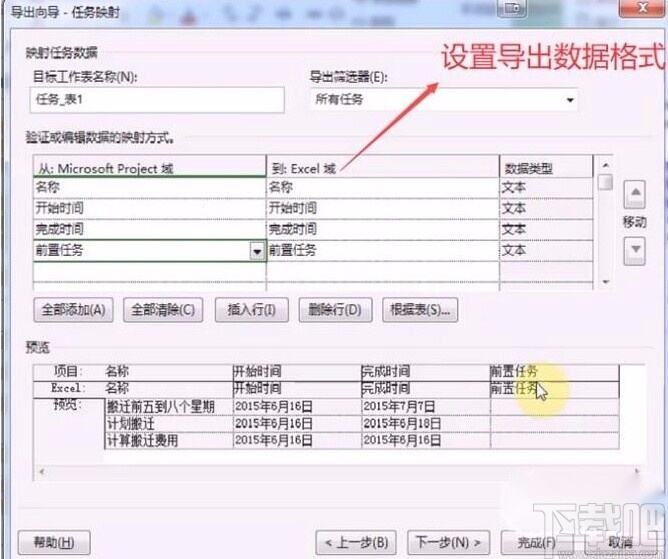The width and height of the screenshot is (668, 559).
Task: Click the 目标工作表名称 input field
Action: (x=157, y=100)
